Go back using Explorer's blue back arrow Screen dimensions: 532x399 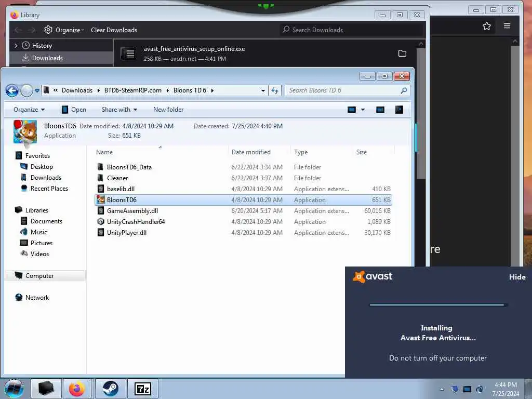(x=12, y=90)
